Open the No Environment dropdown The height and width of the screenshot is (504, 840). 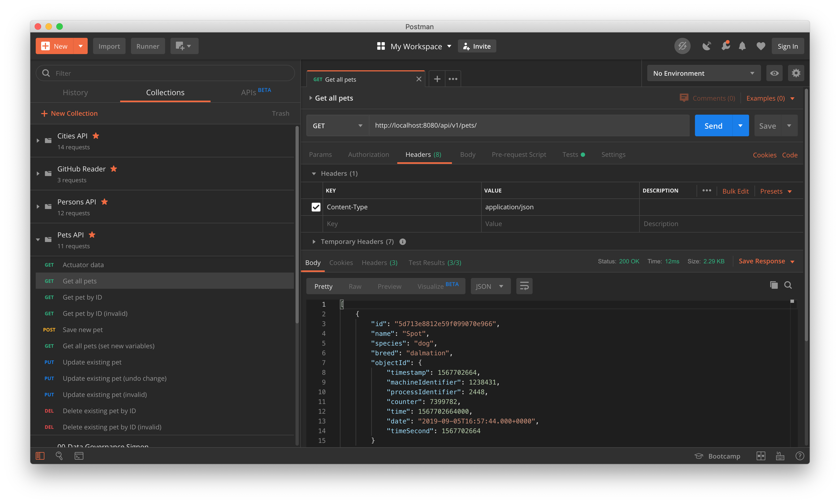[703, 73]
